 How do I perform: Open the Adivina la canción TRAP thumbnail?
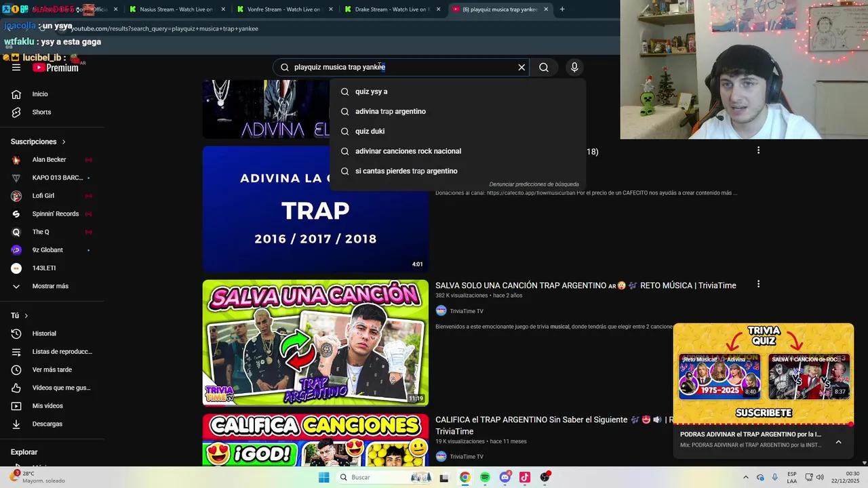(315, 209)
